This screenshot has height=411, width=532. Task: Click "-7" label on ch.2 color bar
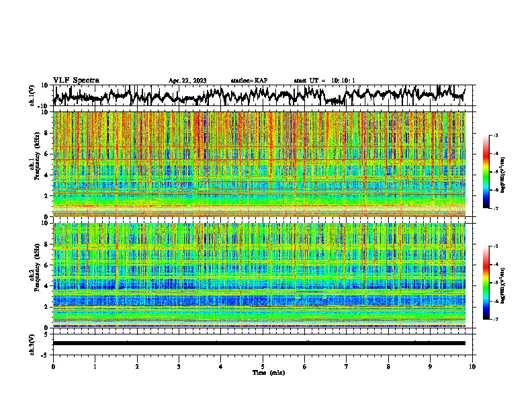495,319
